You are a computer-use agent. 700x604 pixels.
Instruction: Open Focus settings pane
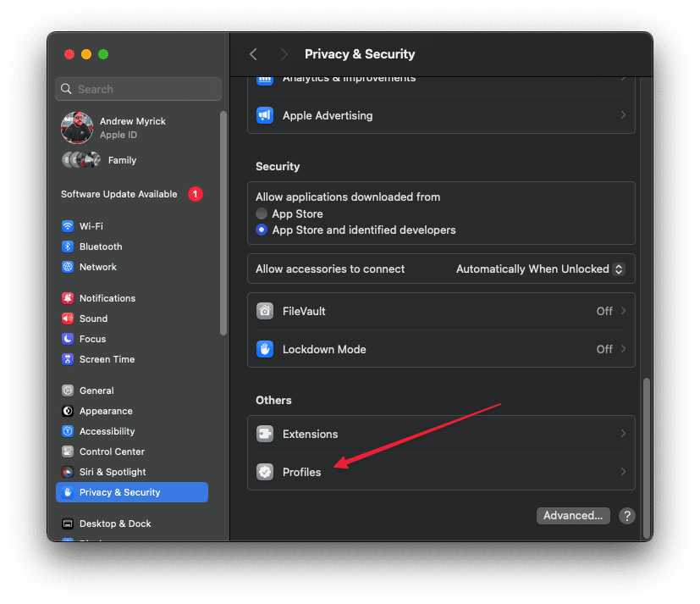click(x=132, y=339)
